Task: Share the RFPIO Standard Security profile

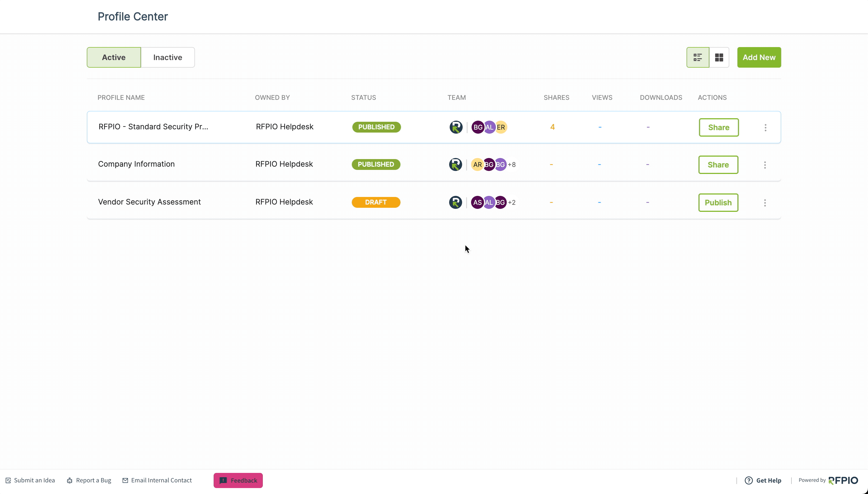Action: [718, 127]
